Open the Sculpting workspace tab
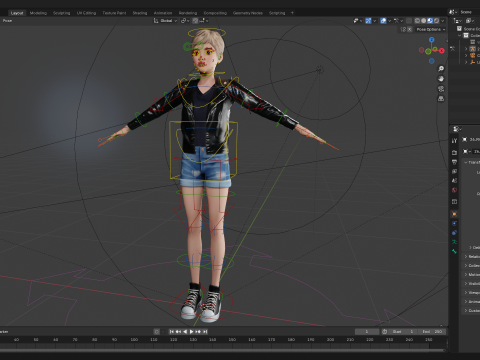 click(62, 13)
